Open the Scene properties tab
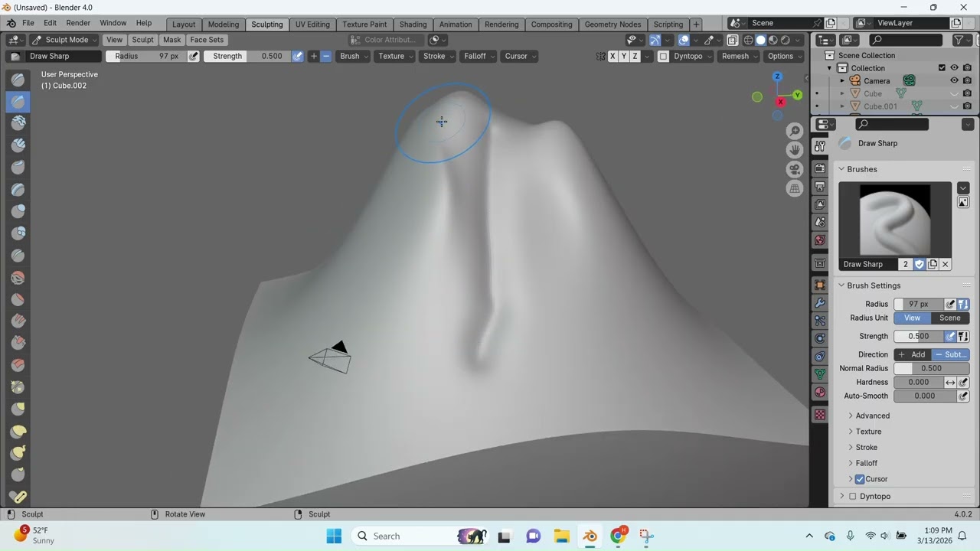The width and height of the screenshot is (980, 551). 820,222
